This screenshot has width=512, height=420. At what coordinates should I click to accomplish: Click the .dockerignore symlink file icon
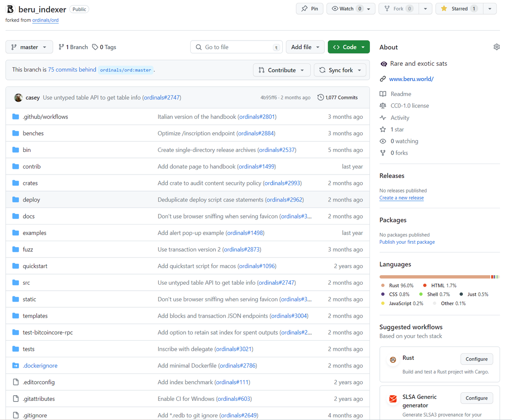click(16, 366)
